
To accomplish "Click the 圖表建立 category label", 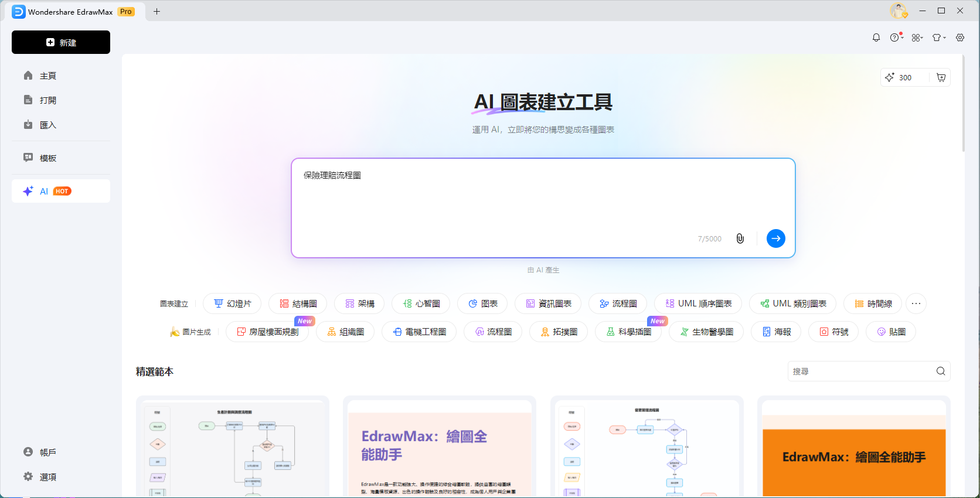I will (x=174, y=303).
